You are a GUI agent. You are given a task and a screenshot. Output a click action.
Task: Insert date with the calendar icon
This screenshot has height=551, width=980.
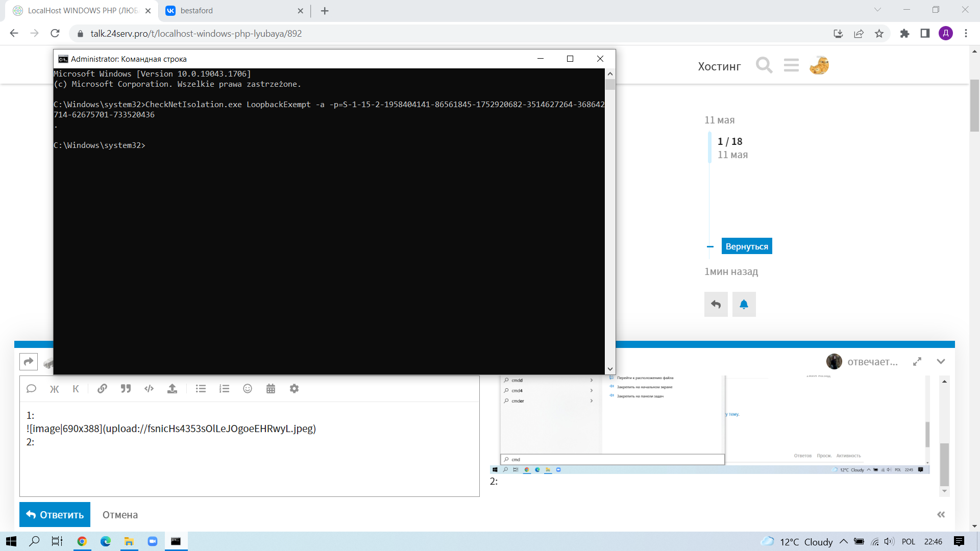pyautogui.click(x=271, y=389)
